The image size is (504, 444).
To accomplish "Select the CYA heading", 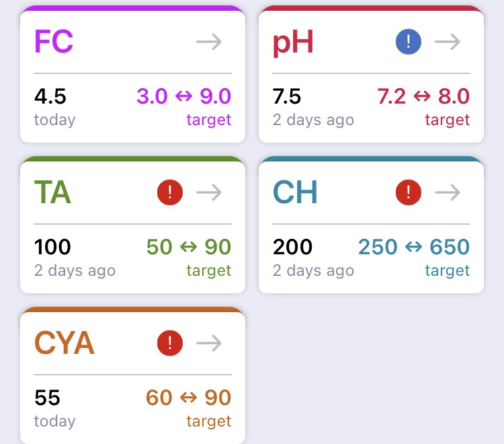I will (65, 343).
